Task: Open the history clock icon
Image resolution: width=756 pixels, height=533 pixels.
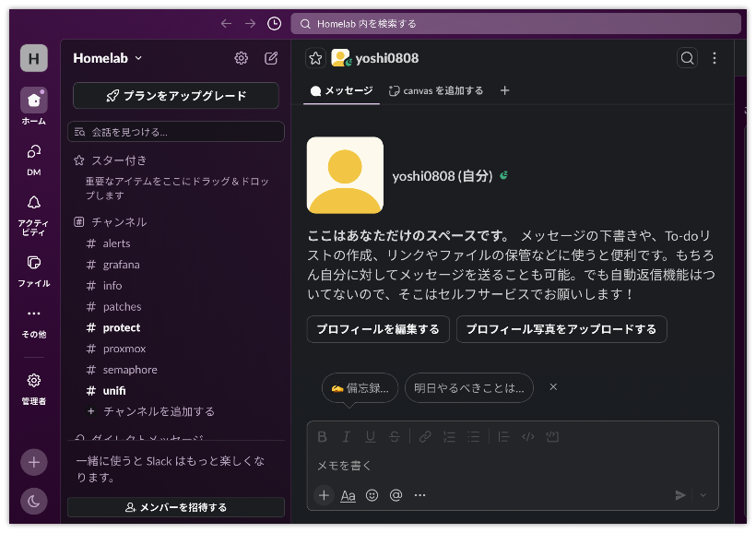Action: click(x=274, y=23)
